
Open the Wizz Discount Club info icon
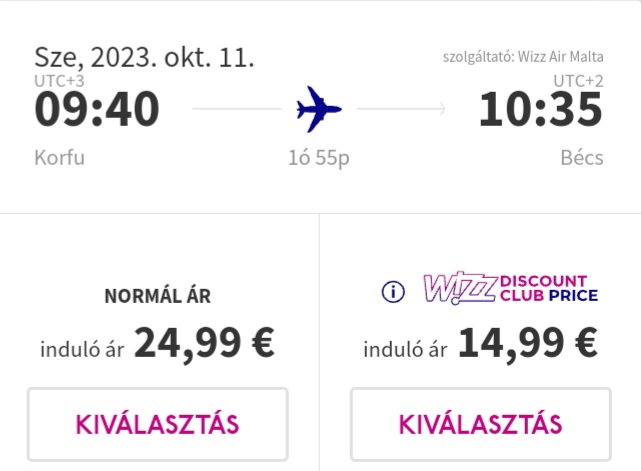click(x=393, y=292)
